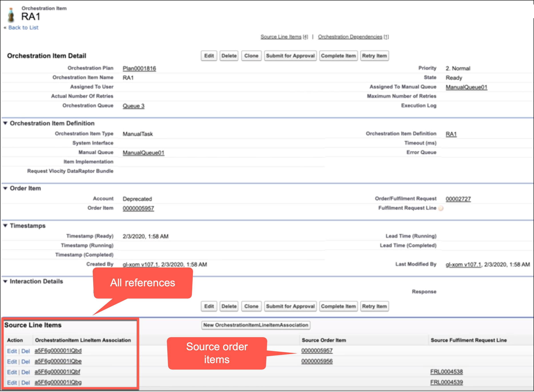534x392 pixels.
Task: Open the Back to List link
Action: coord(23,27)
